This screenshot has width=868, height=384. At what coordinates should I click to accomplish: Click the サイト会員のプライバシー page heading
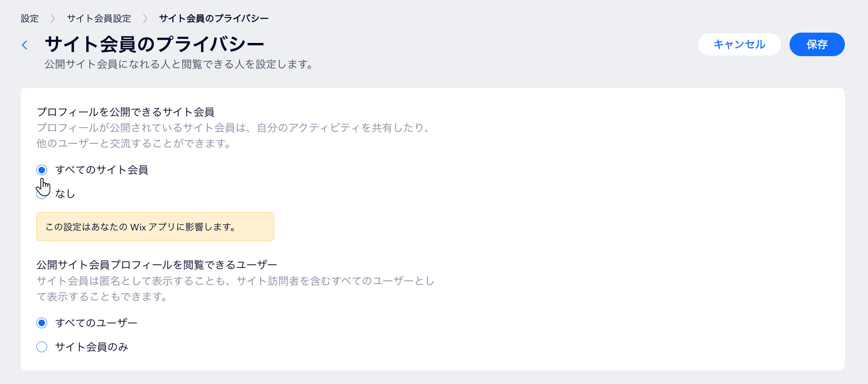point(154,43)
